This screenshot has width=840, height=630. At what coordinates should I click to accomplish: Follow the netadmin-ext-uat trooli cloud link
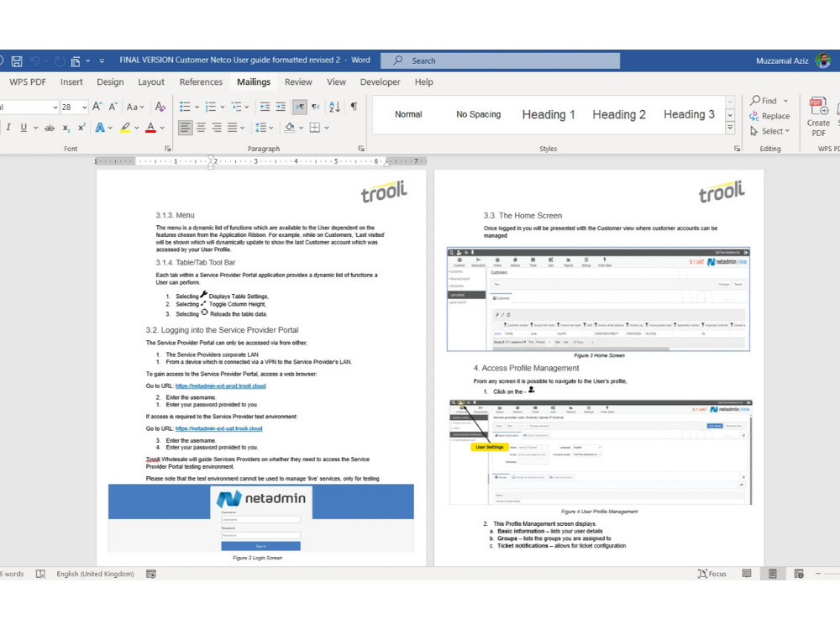(x=219, y=428)
